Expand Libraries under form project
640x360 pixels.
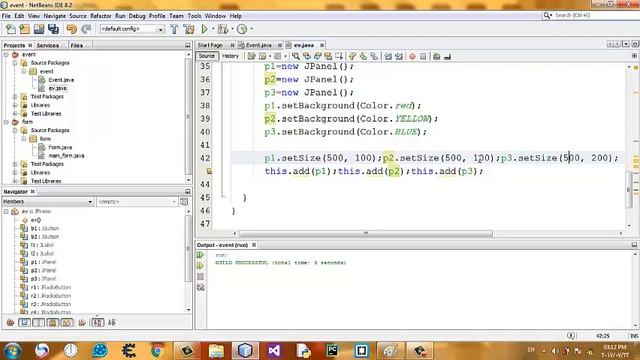coord(15,172)
